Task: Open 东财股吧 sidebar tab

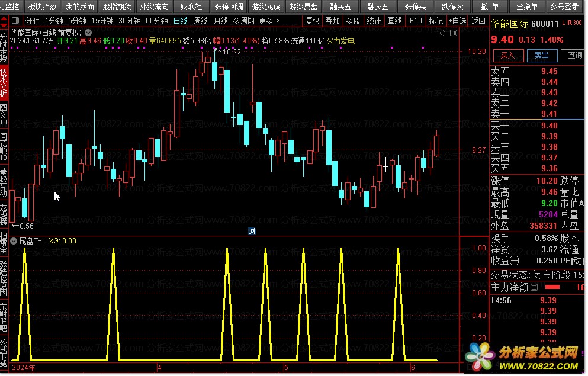Action: 4,317
